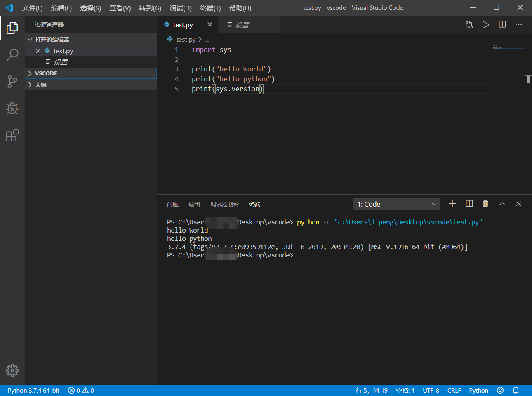Open notifications bell in status bar
This screenshot has height=396, width=532.
[x=516, y=390]
